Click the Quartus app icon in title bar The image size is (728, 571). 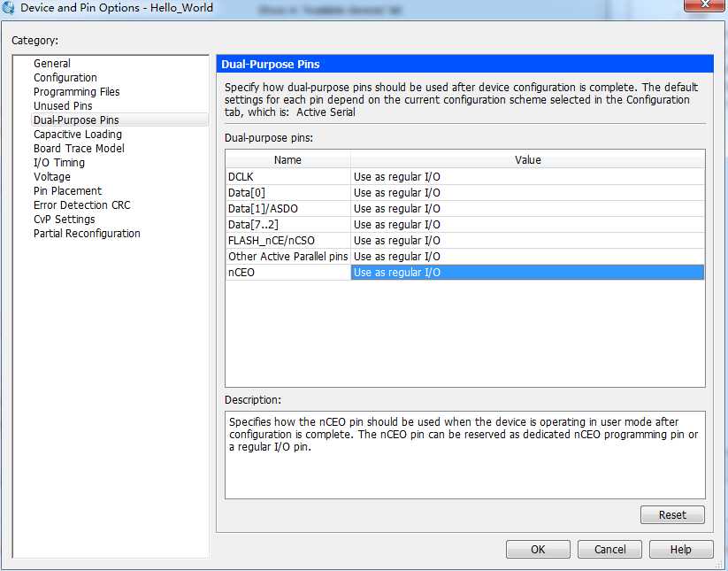(8, 7)
